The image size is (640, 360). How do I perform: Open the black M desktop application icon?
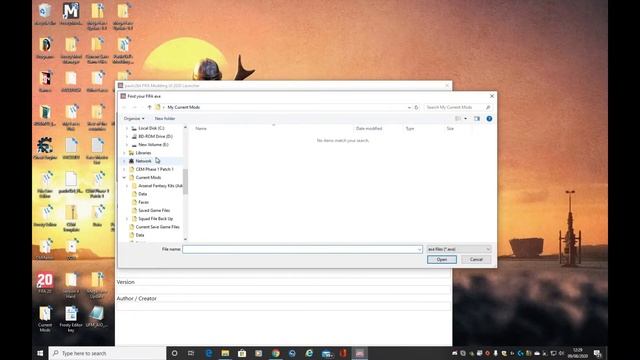(71, 14)
